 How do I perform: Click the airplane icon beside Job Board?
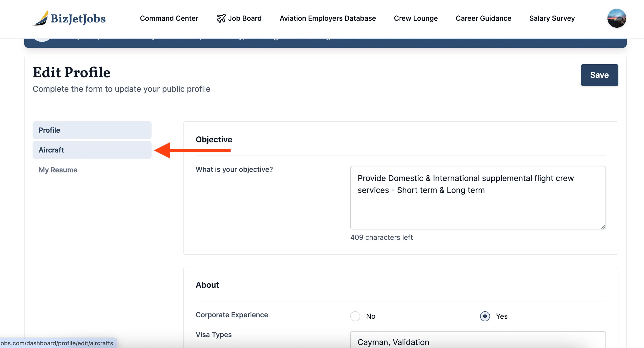(221, 18)
